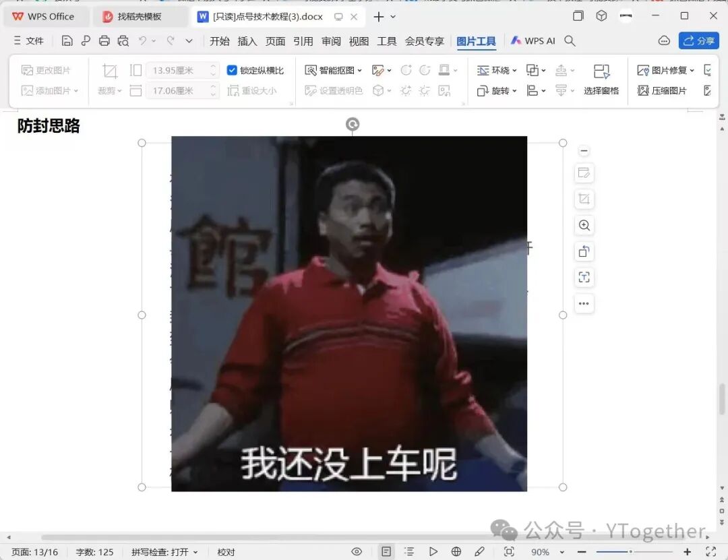
Task: Click zoom in plus in status bar
Action: coord(687,552)
